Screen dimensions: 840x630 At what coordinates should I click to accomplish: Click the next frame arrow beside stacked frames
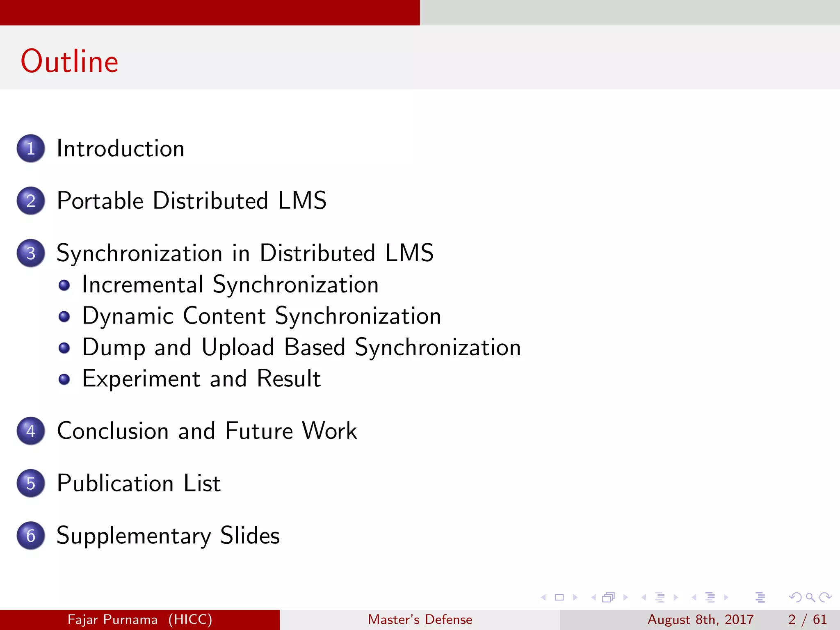pos(625,598)
